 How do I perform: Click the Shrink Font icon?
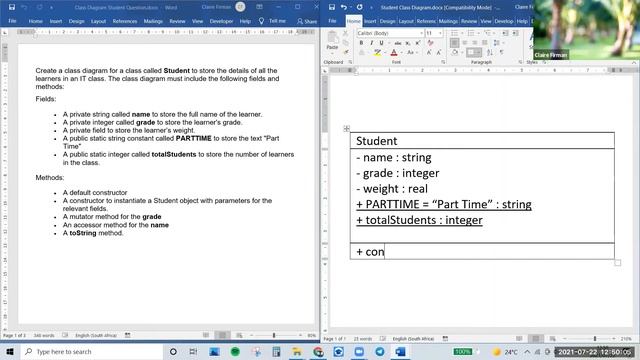click(x=439, y=53)
